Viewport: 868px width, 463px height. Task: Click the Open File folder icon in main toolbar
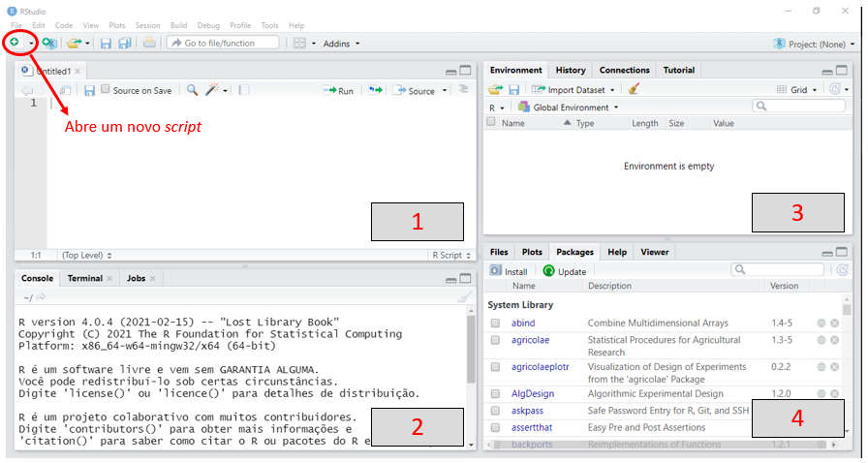point(74,43)
